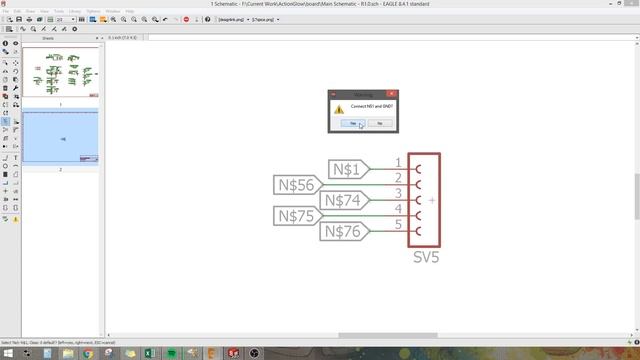Image resolution: width=640 pixels, height=360 pixels.
Task: Click the Print icon in the top toolbar
Action: [x=29, y=20]
